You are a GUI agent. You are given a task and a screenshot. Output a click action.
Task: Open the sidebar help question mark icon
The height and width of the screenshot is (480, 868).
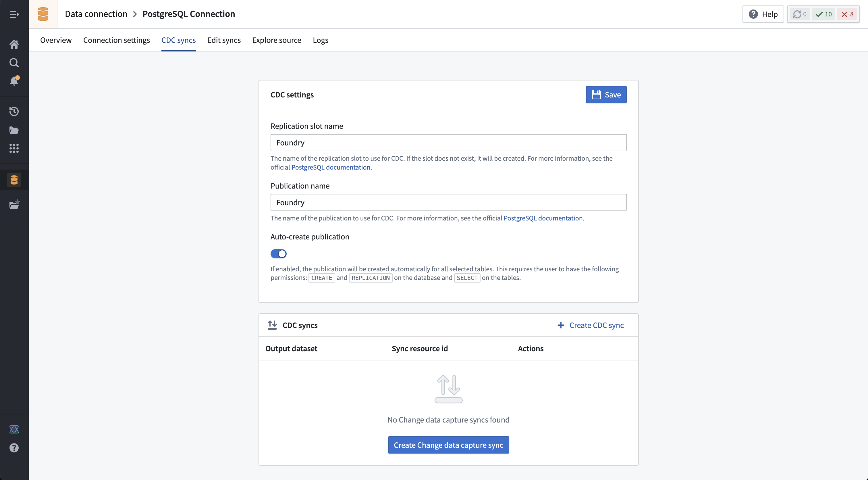pyautogui.click(x=14, y=448)
